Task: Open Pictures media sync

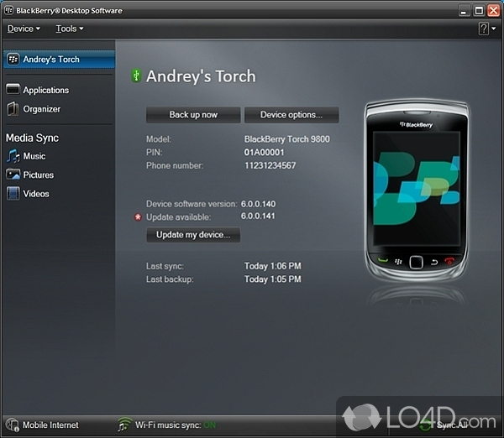Action: pyautogui.click(x=39, y=175)
